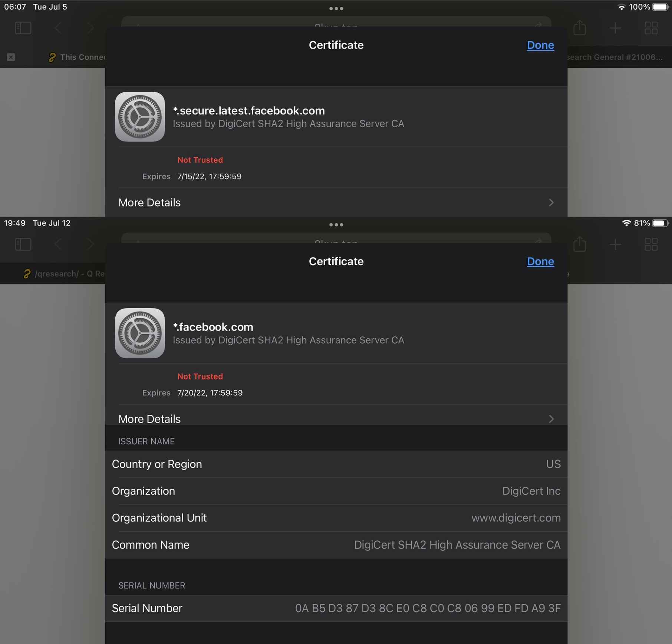Open More Details for *.secure.latest.facebook.com certificate
Viewport: 672px width, 644px height.
pos(336,203)
